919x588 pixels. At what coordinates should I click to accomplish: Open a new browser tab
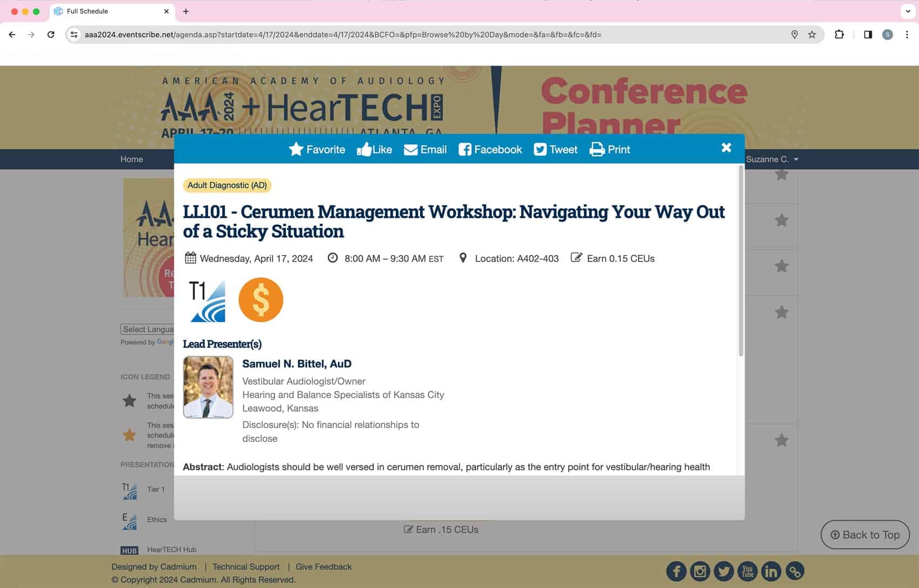point(185,11)
